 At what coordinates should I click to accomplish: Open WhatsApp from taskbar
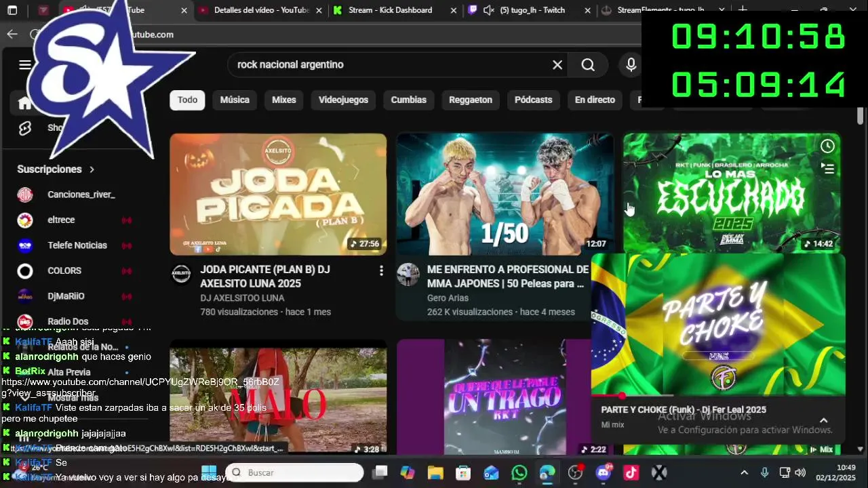[x=519, y=472]
